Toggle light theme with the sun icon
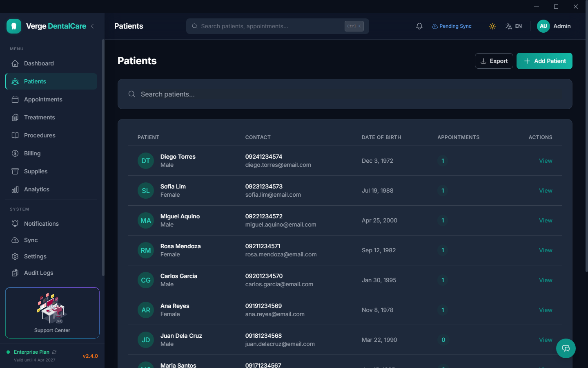The width and height of the screenshot is (588, 368). point(492,26)
